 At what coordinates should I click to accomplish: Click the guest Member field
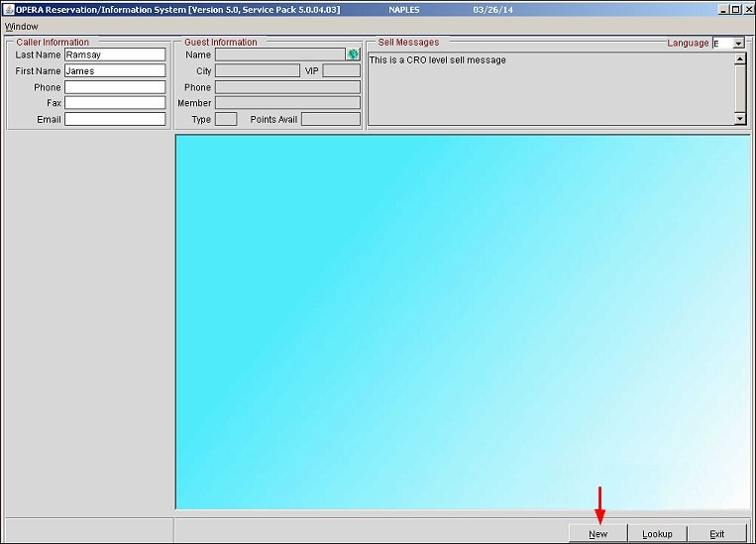pyautogui.click(x=287, y=103)
